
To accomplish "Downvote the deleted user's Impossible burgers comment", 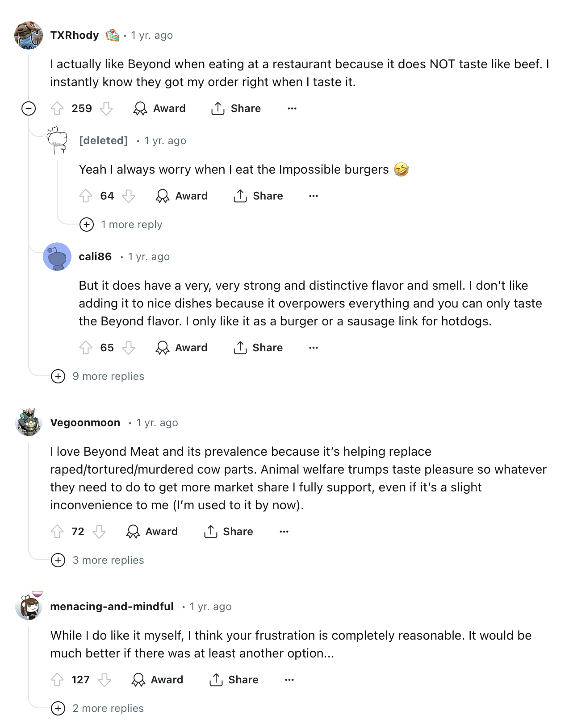I will tap(129, 196).
